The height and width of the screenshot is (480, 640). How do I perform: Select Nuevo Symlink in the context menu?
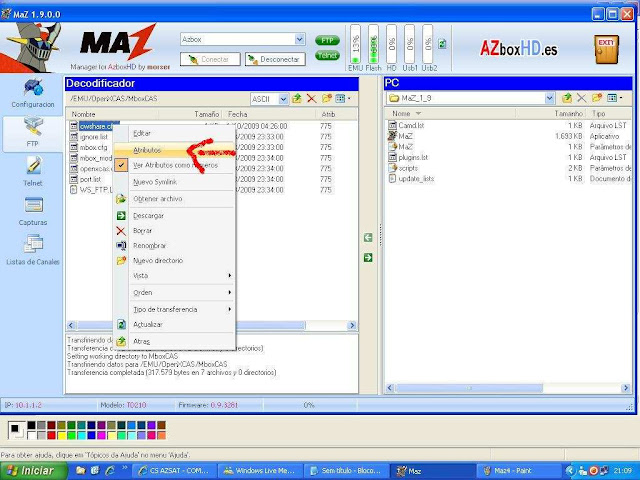174,182
